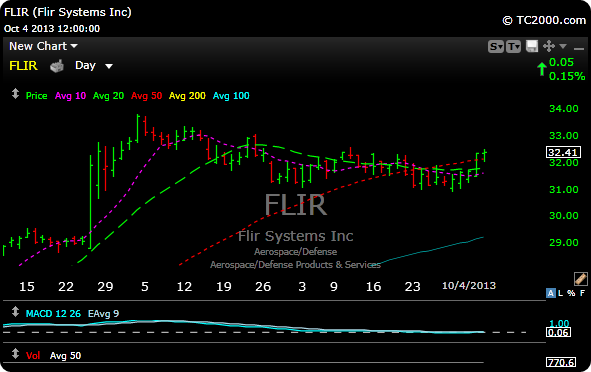591x372 pixels.
Task: Click the 10/4/2013 date label
Action: (x=469, y=285)
